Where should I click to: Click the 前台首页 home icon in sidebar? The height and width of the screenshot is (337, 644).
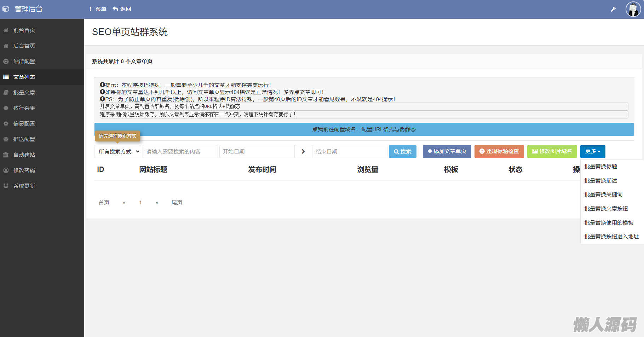click(x=6, y=30)
